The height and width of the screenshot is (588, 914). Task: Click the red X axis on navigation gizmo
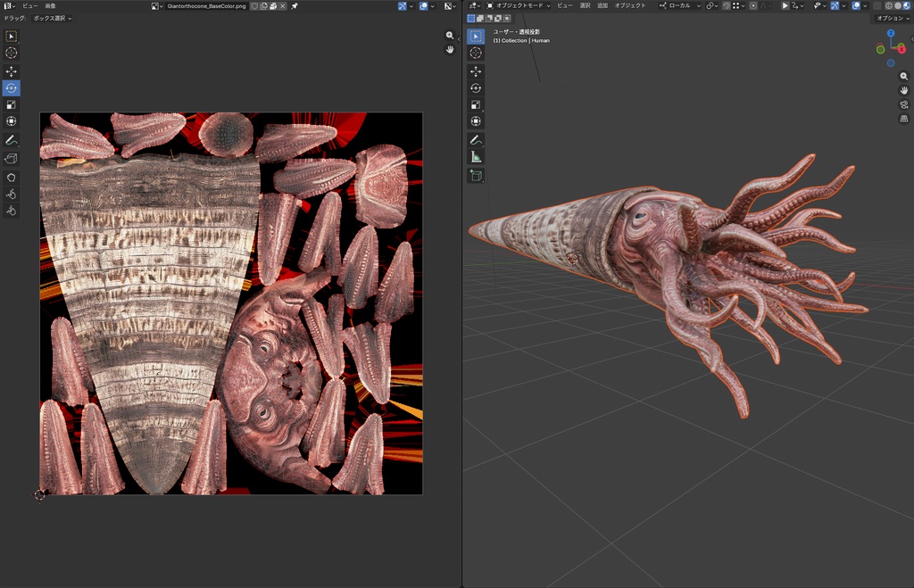tap(902, 50)
